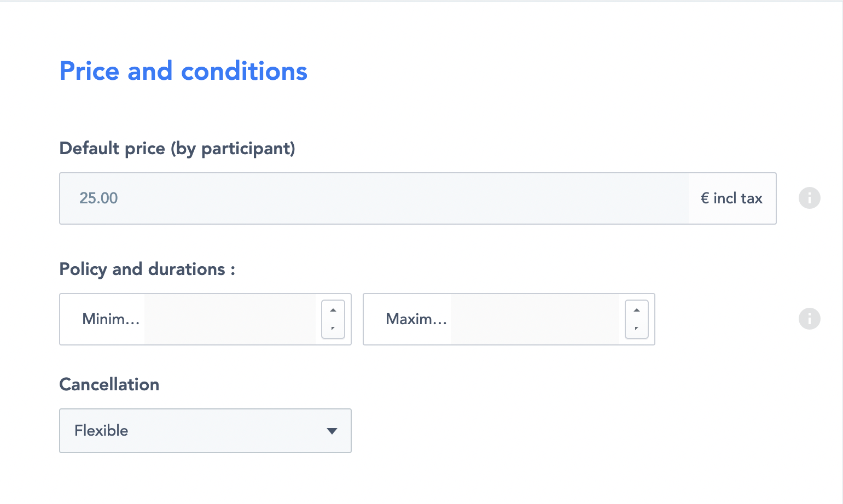Open the Flexible cancellation dropdown

(205, 431)
